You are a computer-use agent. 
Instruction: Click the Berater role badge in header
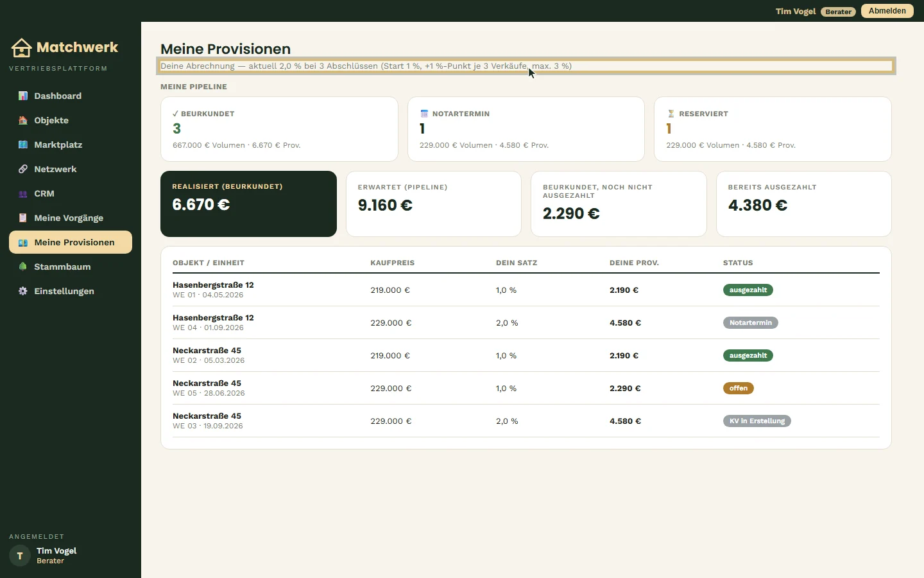tap(838, 12)
